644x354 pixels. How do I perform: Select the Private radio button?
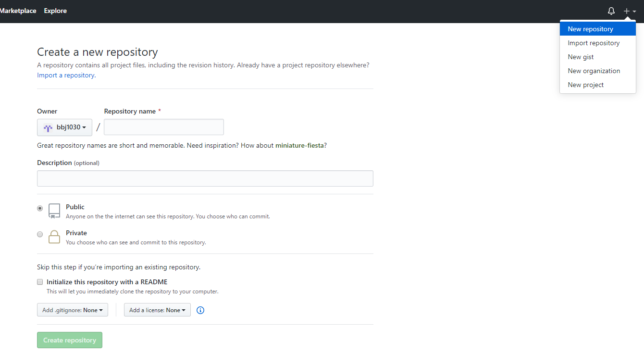coord(40,234)
